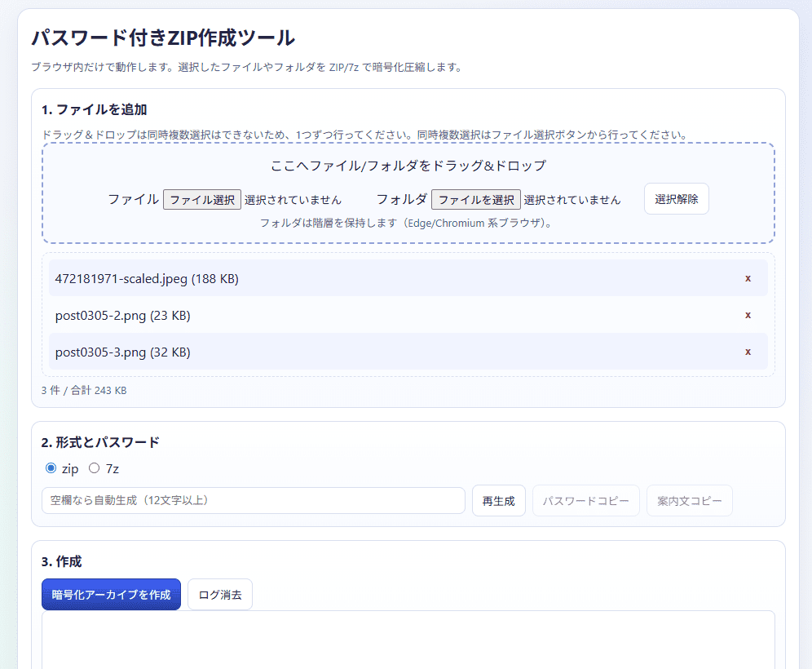Clear the log with ログ消去
This screenshot has width=812, height=669.
(220, 595)
